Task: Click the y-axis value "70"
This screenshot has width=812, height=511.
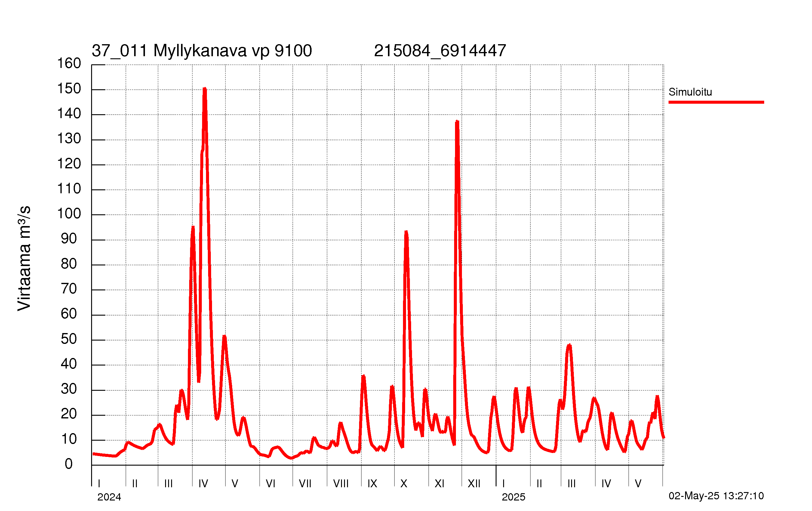Action: 69,289
